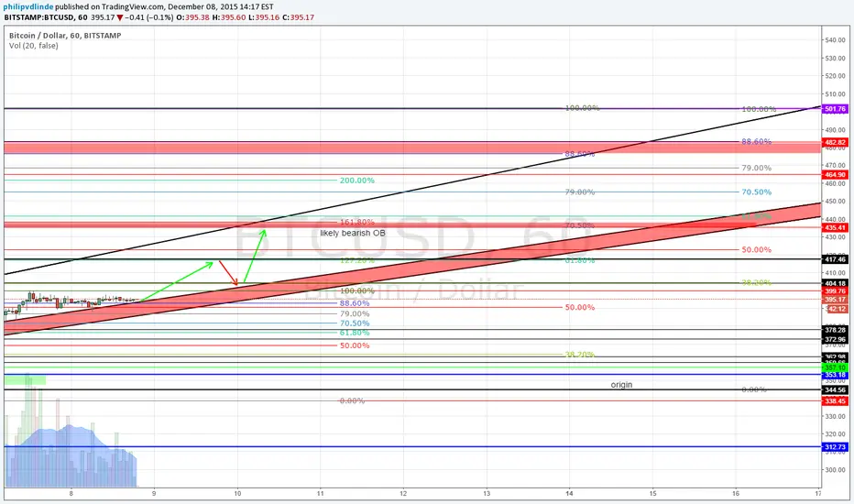Click date 13 on the time axis
The width and height of the screenshot is (854, 504).
pyautogui.click(x=487, y=494)
